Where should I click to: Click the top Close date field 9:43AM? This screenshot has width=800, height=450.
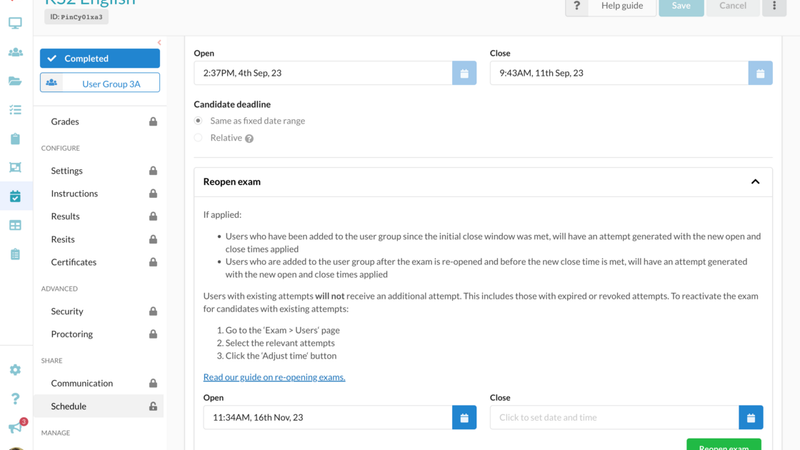pos(619,73)
